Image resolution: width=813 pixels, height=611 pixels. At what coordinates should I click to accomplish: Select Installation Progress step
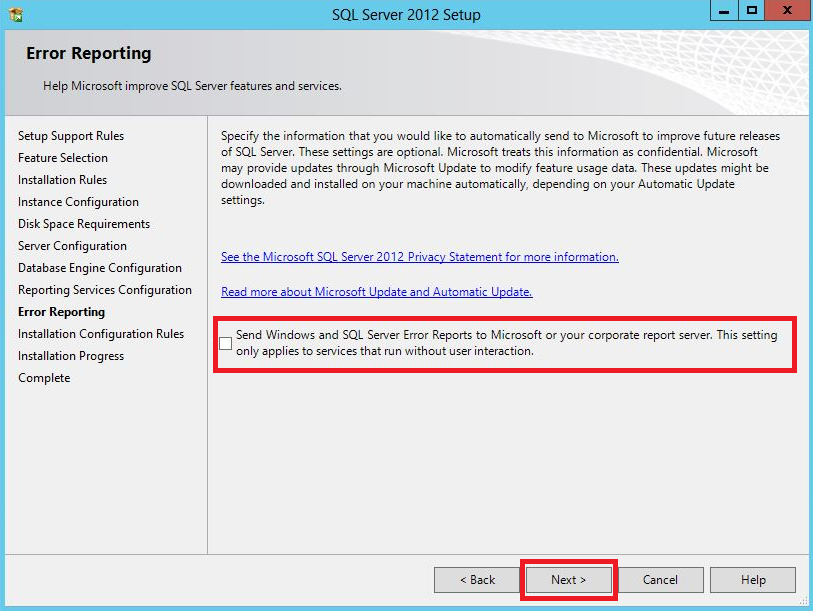coord(71,356)
